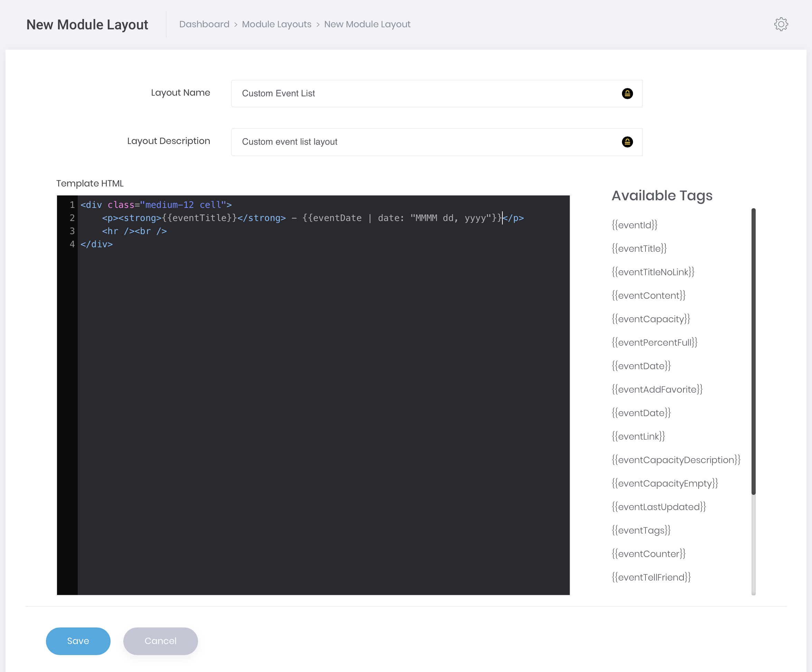The image size is (812, 672).
Task: Click the lock icon on Layout Description
Action: [627, 142]
